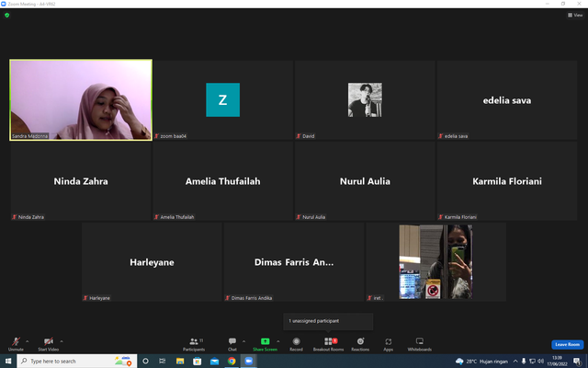Screen dimensions: 588x368
Task: Select the Harleyane participant tile
Action: click(x=152, y=262)
